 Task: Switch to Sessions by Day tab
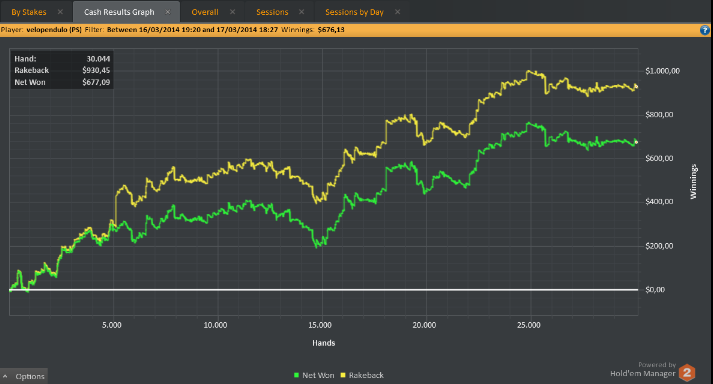[354, 12]
